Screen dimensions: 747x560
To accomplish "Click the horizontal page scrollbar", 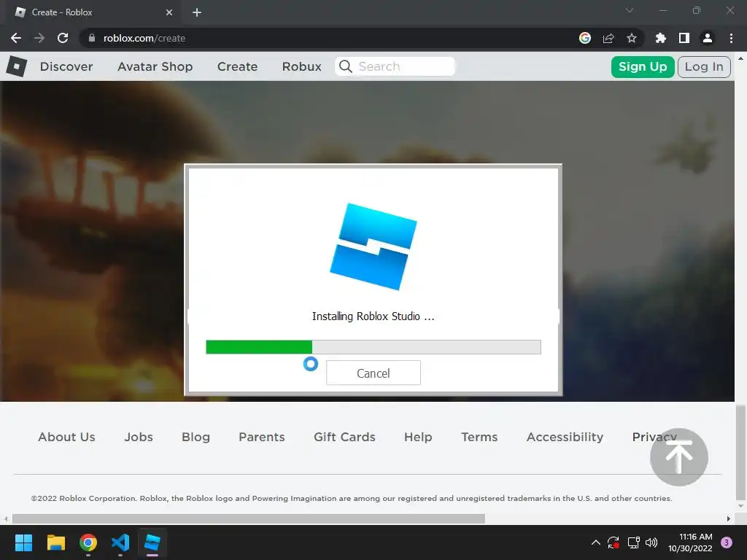I will [x=248, y=518].
